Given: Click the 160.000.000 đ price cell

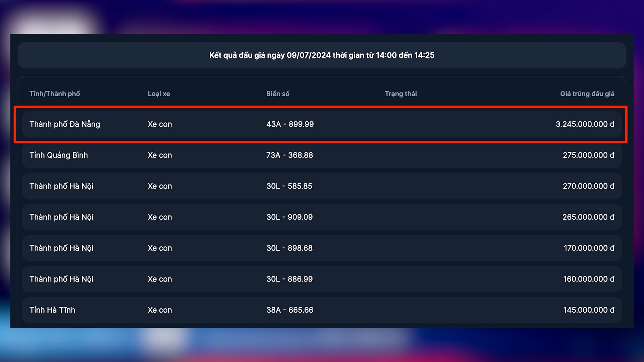Looking at the screenshot, I should coord(588,279).
